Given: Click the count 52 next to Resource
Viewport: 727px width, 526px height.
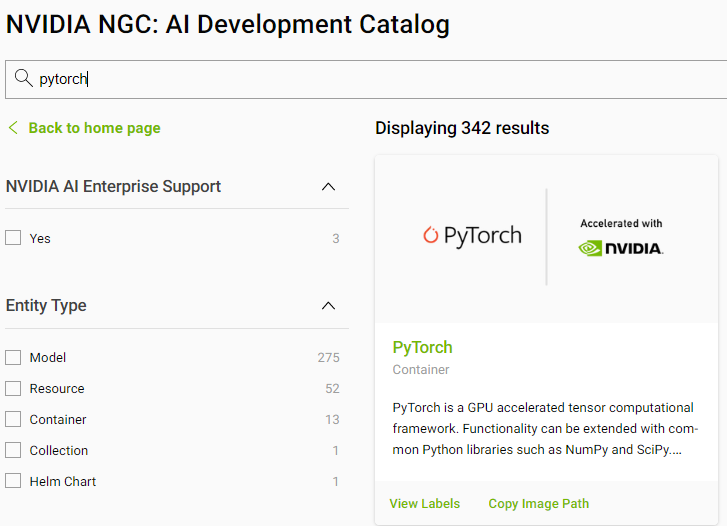Looking at the screenshot, I should [332, 389].
